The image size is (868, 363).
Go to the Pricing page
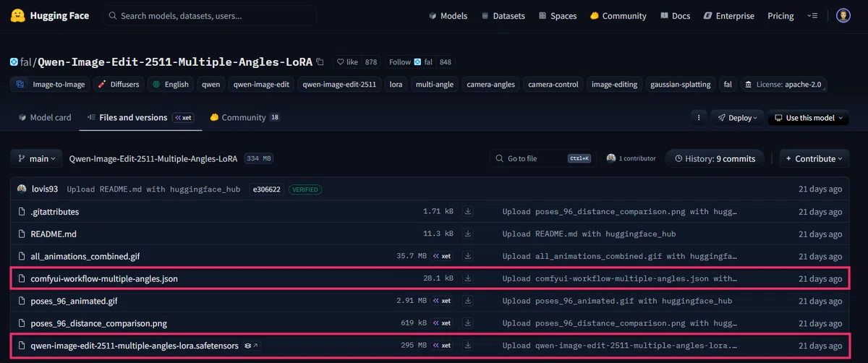click(780, 16)
